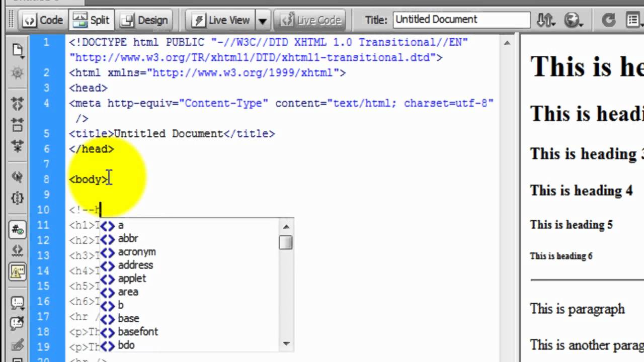Click the Collapse Full Tag icon
Image resolution: width=644 pixels, height=362 pixels.
click(x=18, y=104)
